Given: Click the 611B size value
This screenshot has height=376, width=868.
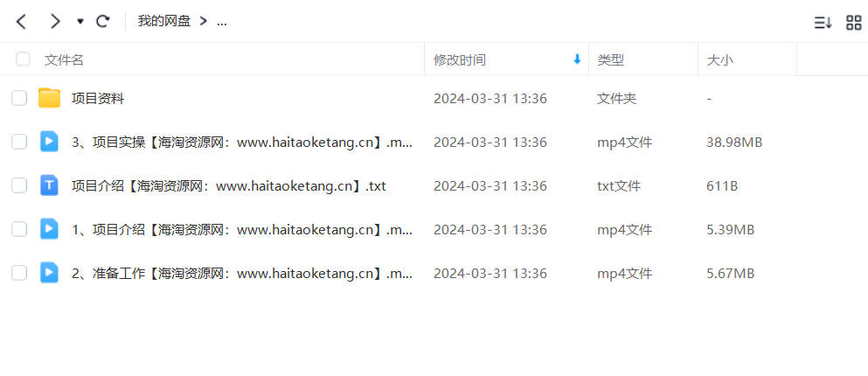Looking at the screenshot, I should (722, 186).
